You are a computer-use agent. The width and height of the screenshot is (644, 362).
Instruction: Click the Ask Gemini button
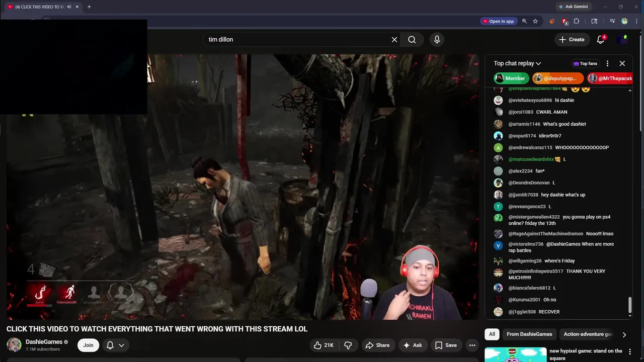[x=573, y=7]
